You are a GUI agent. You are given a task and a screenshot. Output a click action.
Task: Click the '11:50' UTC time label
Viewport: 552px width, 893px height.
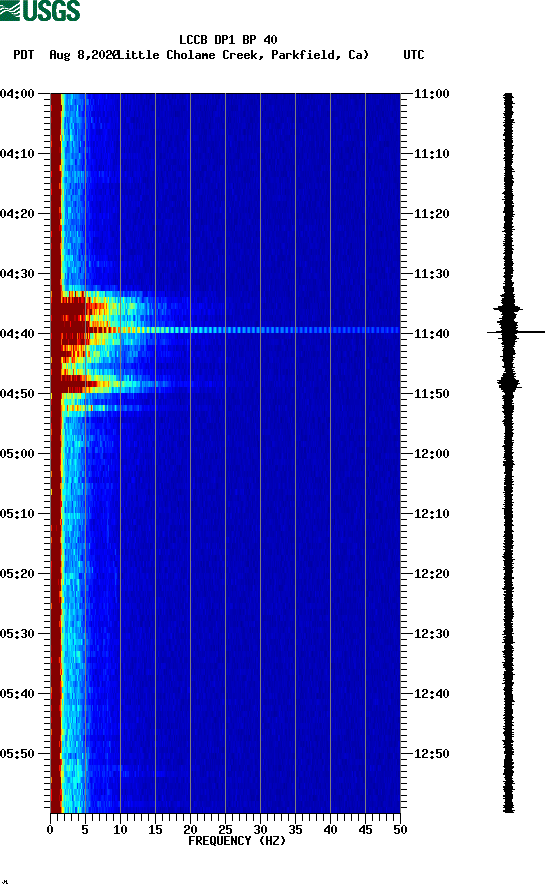(432, 394)
